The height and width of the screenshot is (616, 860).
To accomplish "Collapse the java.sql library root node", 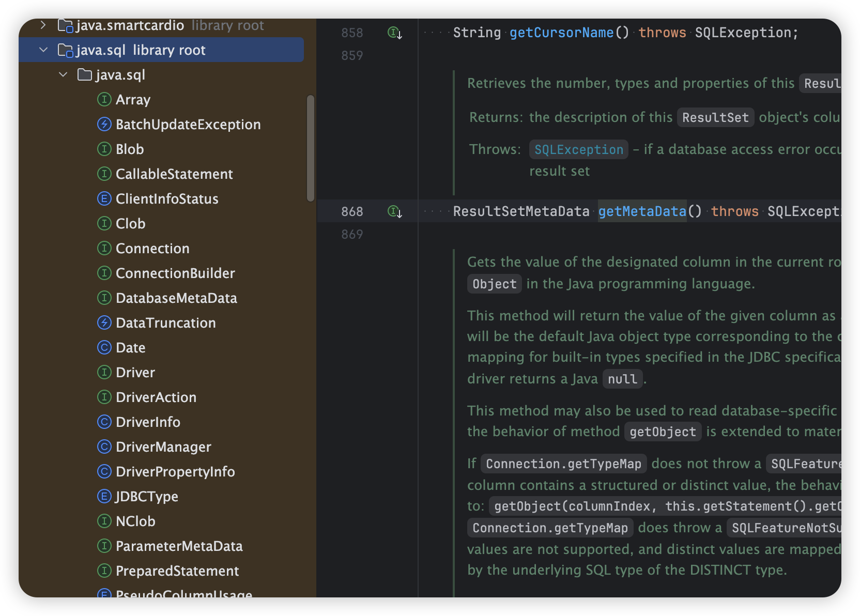I will 43,50.
